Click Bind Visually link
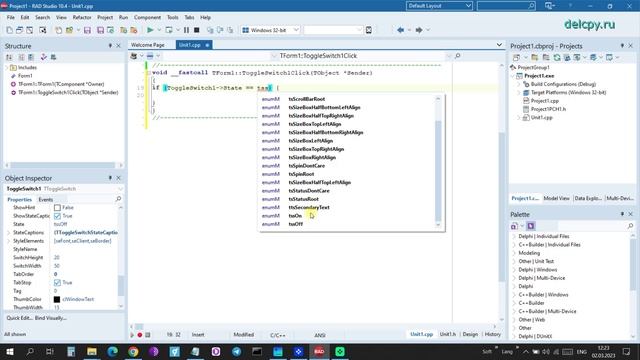Image resolution: width=640 pixels, height=360 pixels. pyautogui.click(x=51, y=318)
